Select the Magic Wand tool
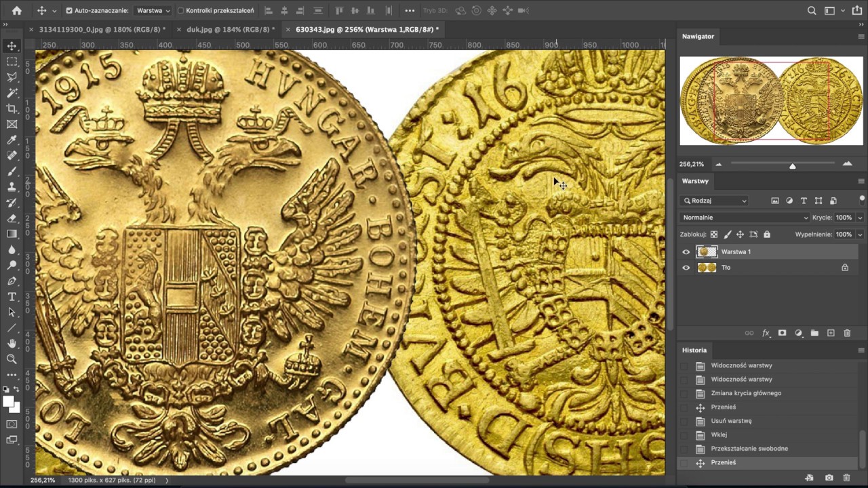 (12, 93)
